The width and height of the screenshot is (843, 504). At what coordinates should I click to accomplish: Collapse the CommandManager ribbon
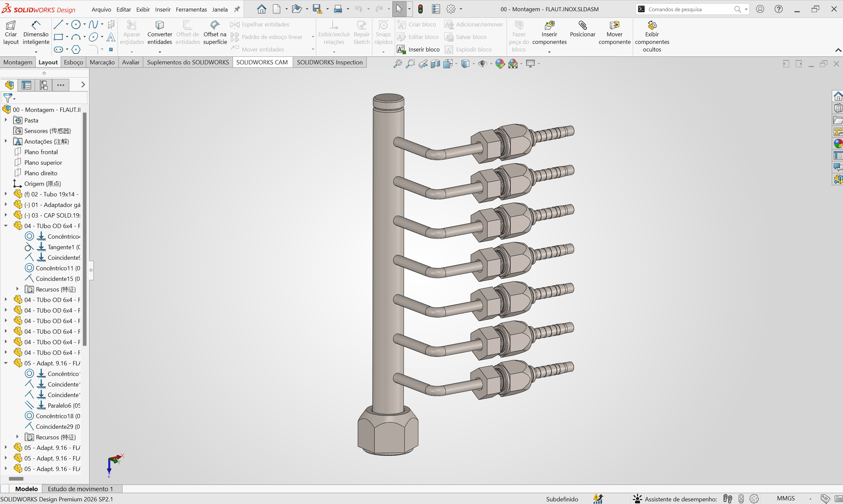coord(838,50)
